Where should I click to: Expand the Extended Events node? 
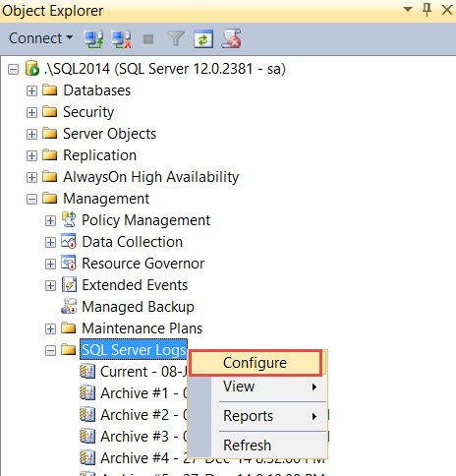pyautogui.click(x=50, y=285)
